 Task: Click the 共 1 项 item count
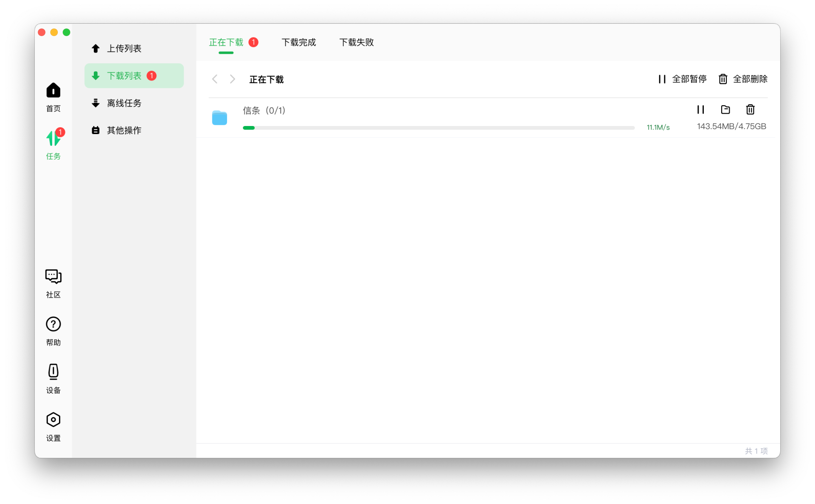click(x=756, y=451)
